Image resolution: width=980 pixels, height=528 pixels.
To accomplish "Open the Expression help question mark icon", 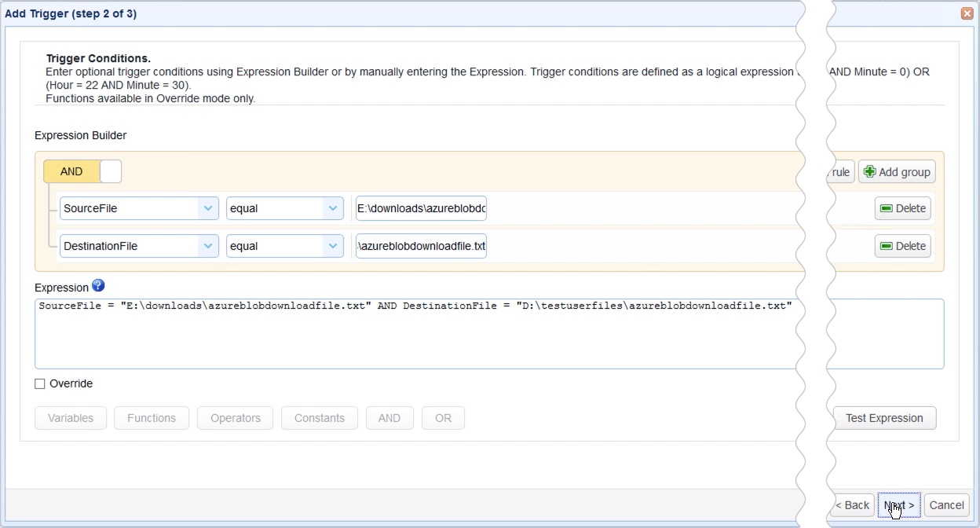I will (98, 286).
